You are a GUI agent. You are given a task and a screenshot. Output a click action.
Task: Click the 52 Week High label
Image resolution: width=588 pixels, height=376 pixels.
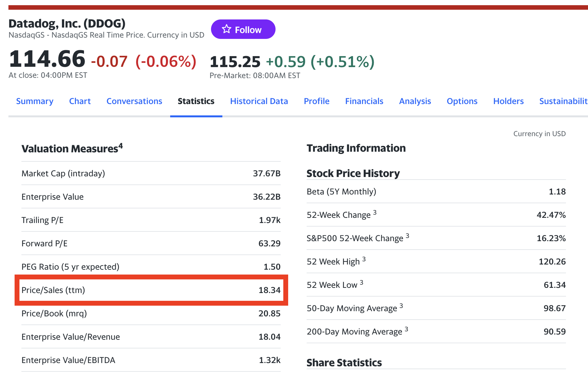click(x=336, y=261)
